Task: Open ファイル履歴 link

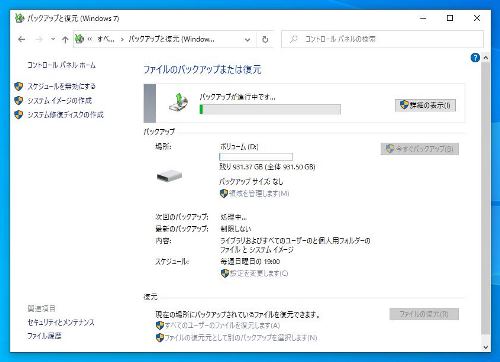Action: 44,336
